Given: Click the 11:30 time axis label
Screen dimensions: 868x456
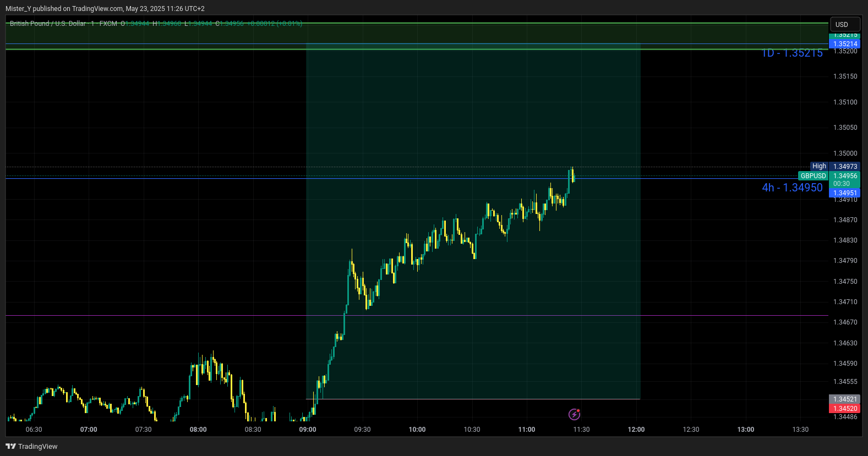Looking at the screenshot, I should pyautogui.click(x=581, y=430).
